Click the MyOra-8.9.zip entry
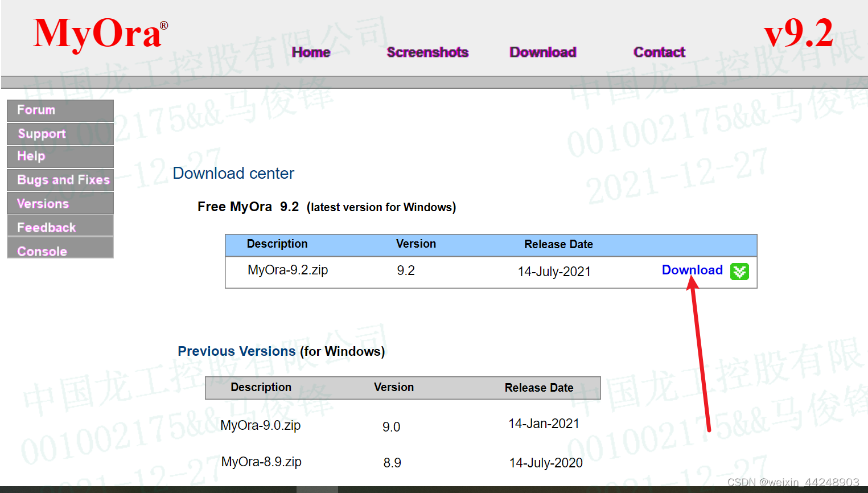Image resolution: width=868 pixels, height=493 pixels. tap(261, 462)
